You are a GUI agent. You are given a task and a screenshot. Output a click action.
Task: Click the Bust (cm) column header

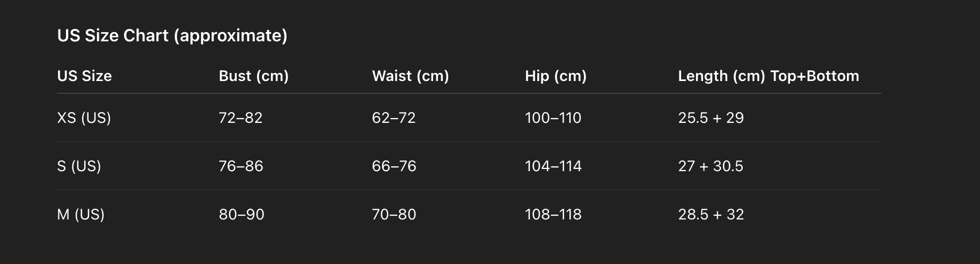tap(254, 76)
